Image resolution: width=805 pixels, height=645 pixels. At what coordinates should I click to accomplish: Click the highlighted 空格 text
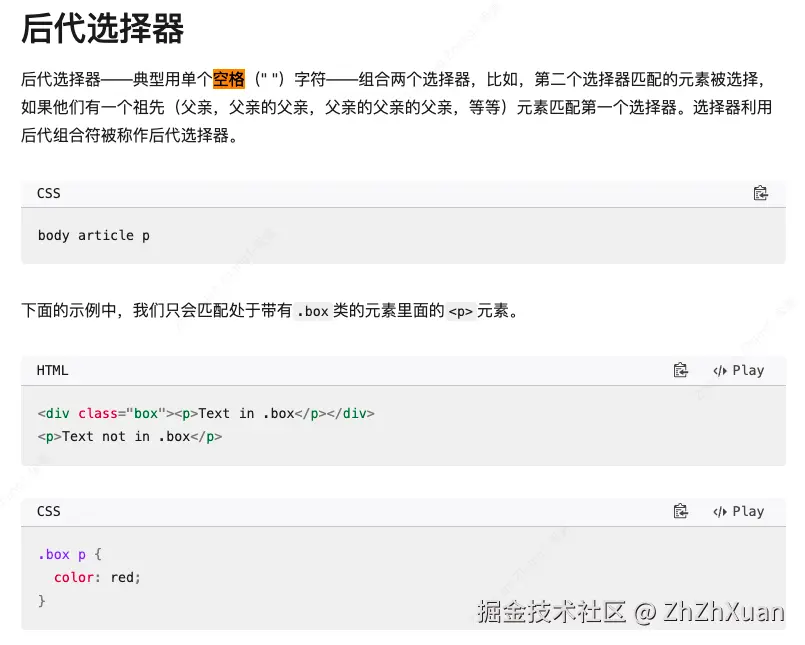coord(229,79)
